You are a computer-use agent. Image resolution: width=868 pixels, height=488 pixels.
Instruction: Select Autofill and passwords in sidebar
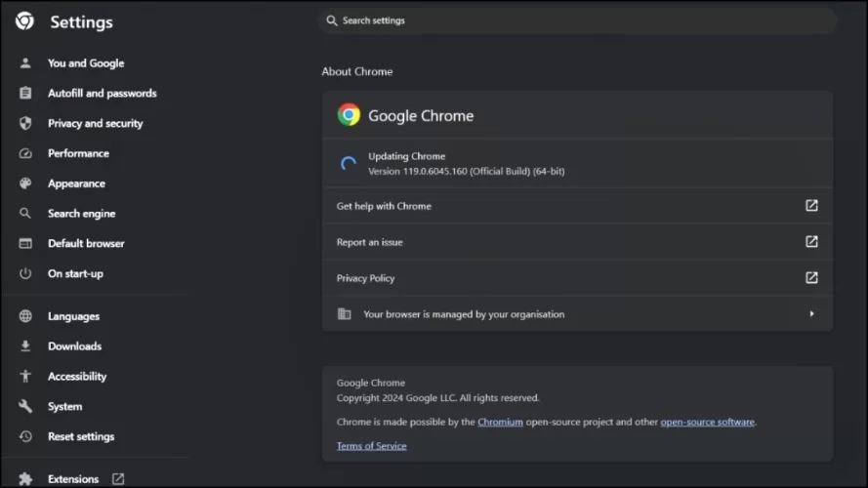click(102, 94)
